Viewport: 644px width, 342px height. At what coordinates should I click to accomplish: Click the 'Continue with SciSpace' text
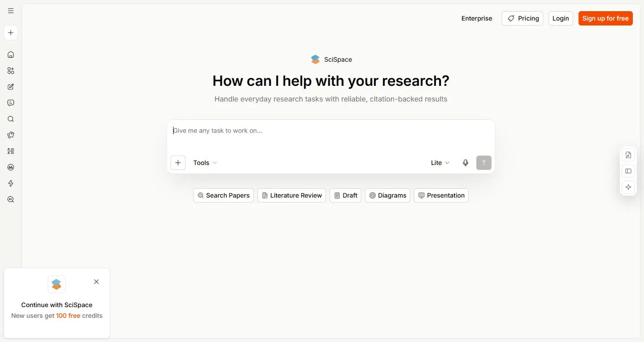(57, 305)
